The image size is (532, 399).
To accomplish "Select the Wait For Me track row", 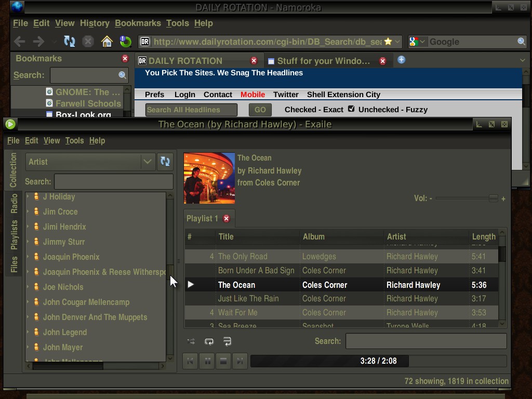I will click(x=341, y=312).
